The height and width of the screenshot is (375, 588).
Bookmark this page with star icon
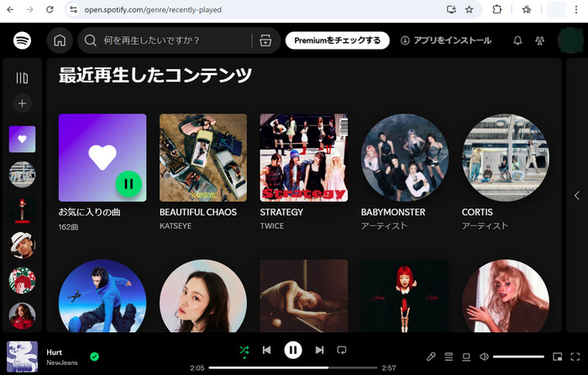tap(469, 9)
